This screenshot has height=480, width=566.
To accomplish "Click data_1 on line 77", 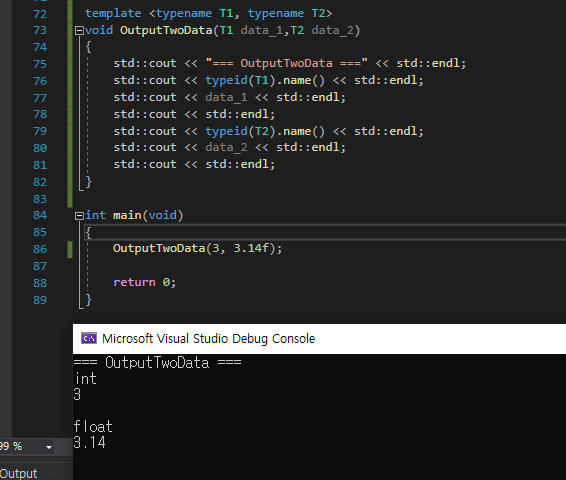I will (x=226, y=97).
